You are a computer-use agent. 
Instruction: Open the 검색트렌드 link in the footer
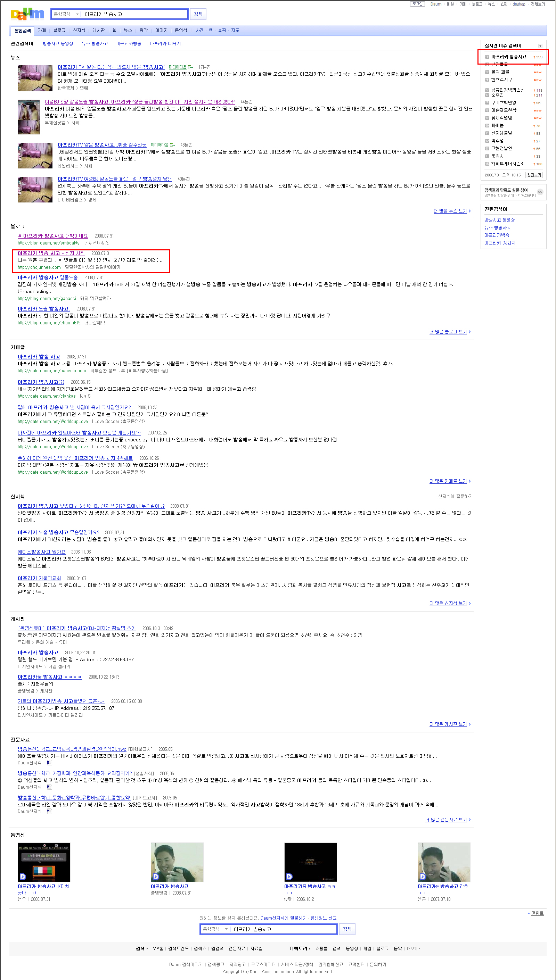point(178,948)
